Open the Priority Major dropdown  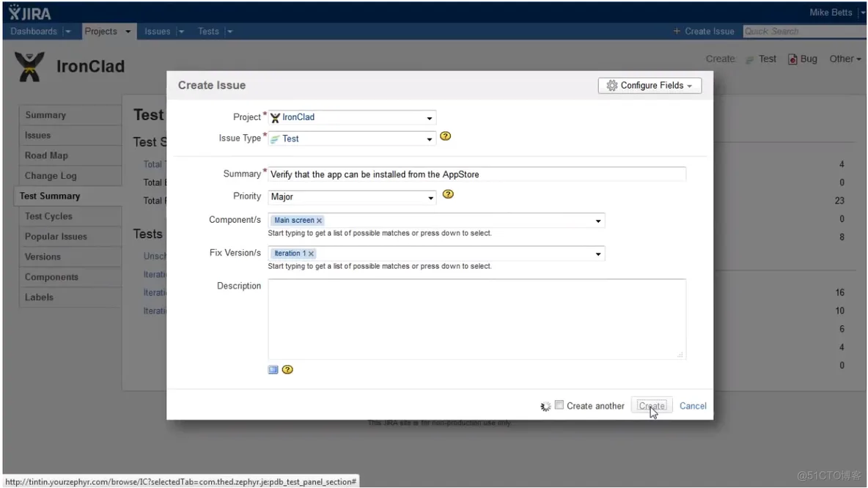pyautogui.click(x=352, y=197)
